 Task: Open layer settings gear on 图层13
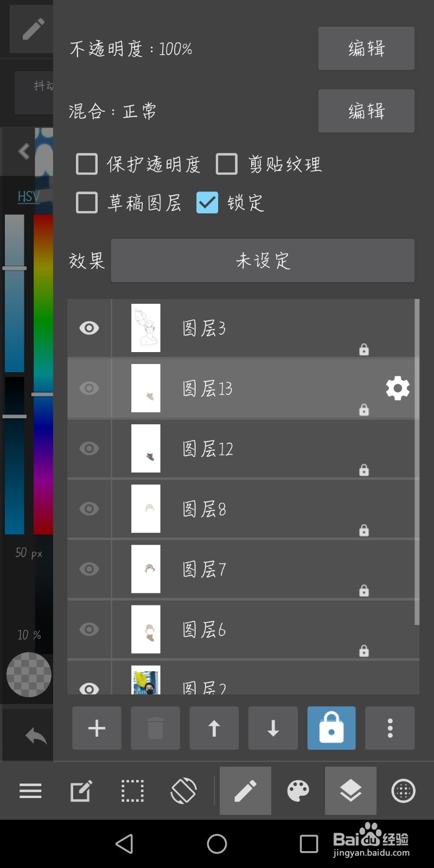click(398, 388)
